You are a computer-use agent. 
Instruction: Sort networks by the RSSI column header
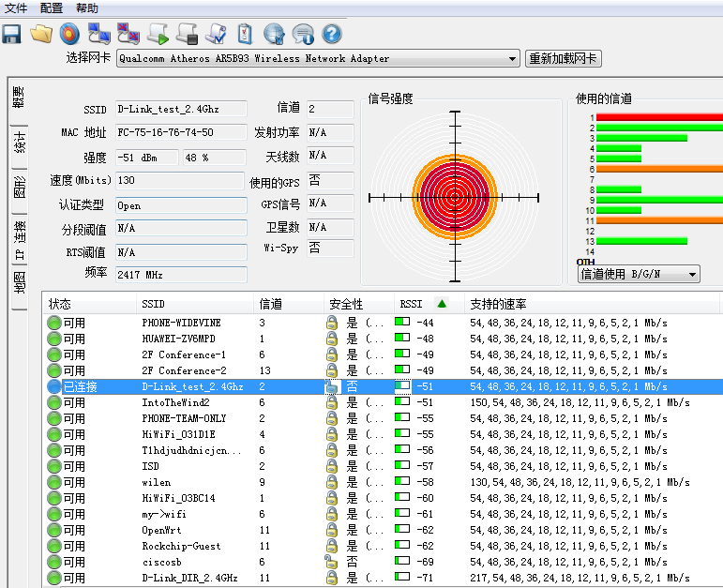[411, 304]
